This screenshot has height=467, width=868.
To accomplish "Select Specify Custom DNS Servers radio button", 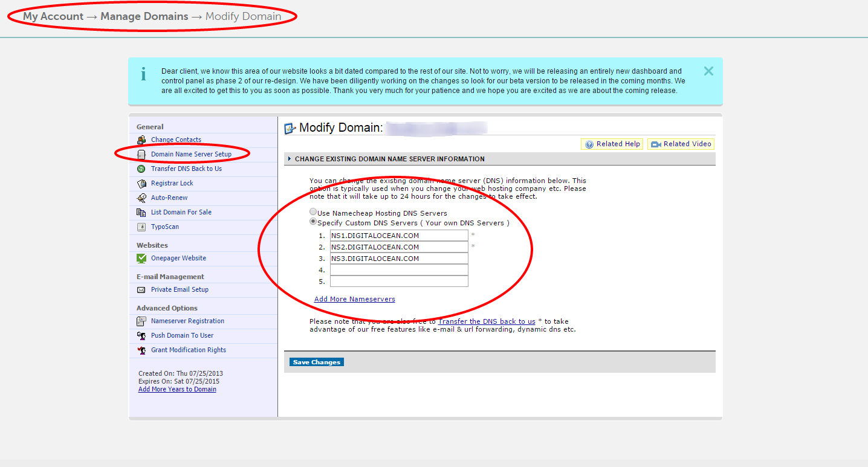I will point(313,222).
